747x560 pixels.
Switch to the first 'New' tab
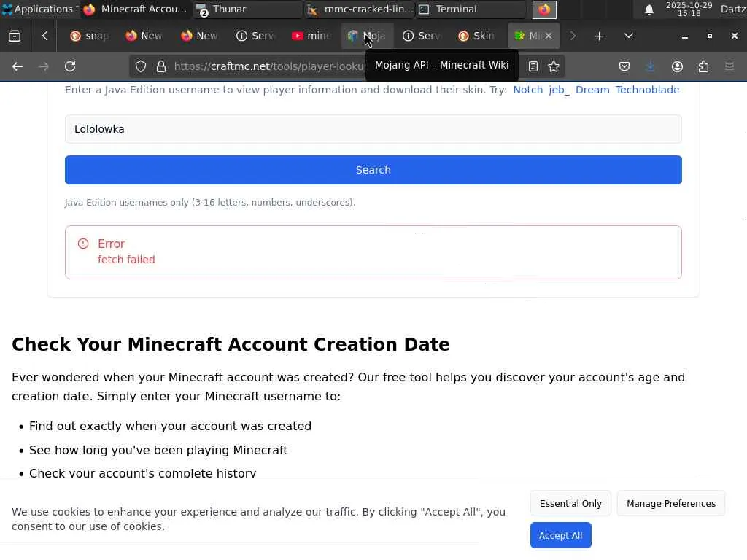pyautogui.click(x=144, y=36)
